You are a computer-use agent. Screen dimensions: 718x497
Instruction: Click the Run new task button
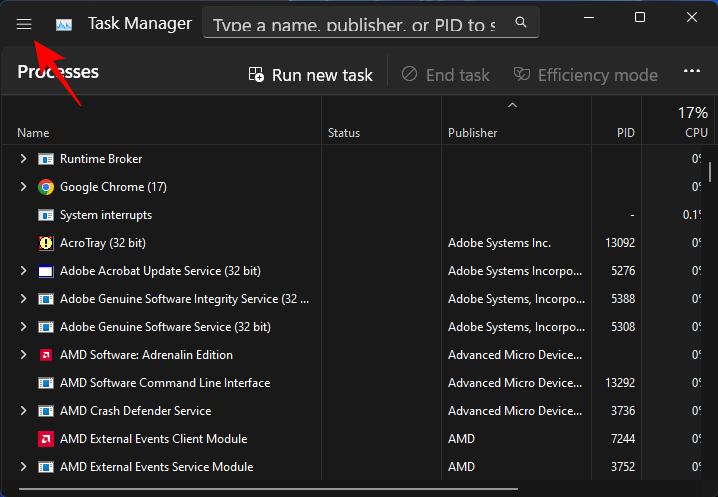[310, 75]
